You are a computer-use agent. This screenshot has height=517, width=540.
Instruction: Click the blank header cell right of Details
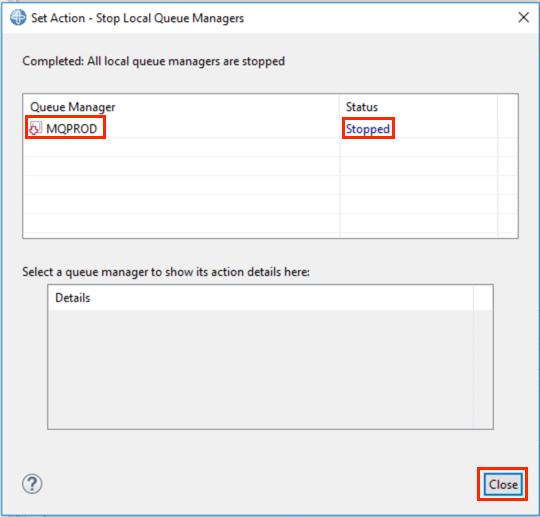click(x=483, y=298)
